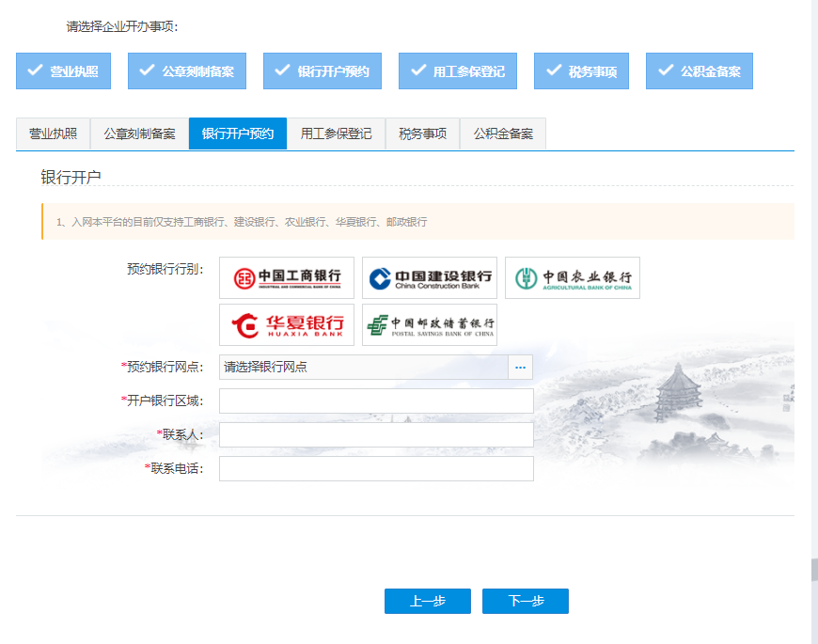Toggle the 用工参保登记 step at the top
The width and height of the screenshot is (818, 644).
click(x=458, y=70)
